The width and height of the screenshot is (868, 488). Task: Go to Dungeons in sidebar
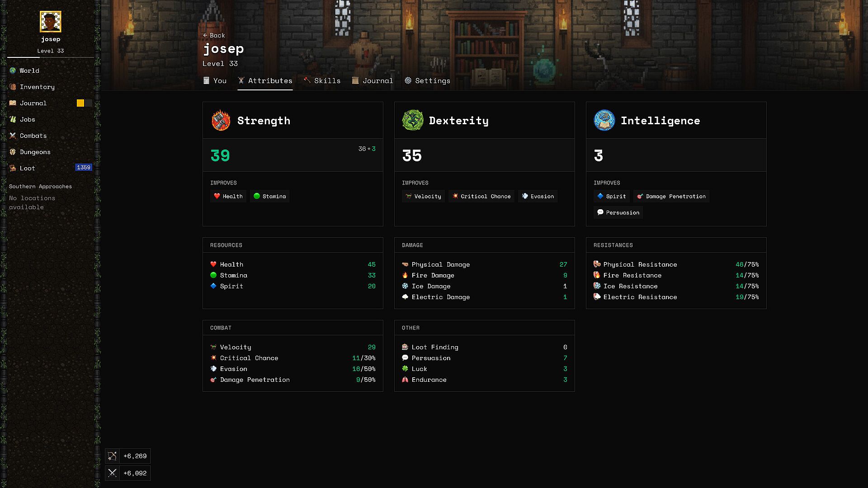(x=35, y=152)
